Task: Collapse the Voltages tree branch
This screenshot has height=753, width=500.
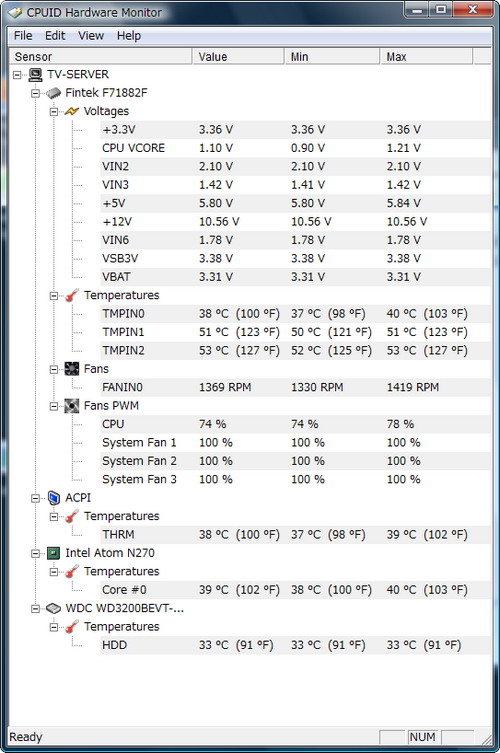Action: point(54,112)
